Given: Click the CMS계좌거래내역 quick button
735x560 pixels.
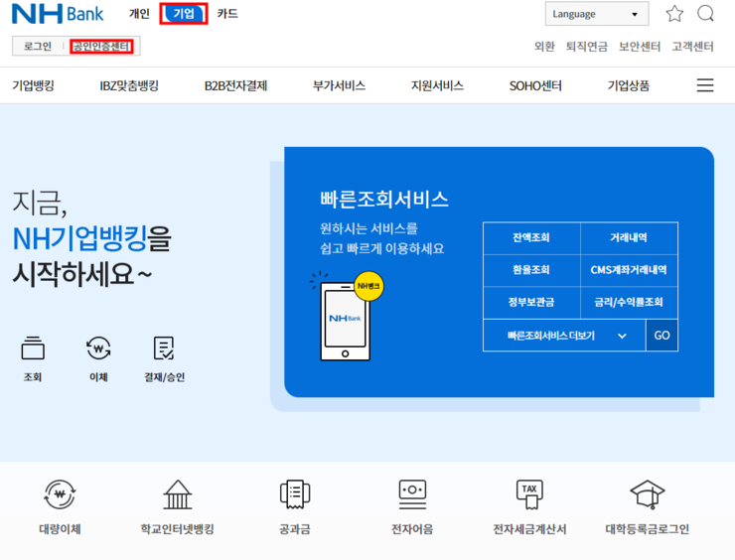Looking at the screenshot, I should tap(629, 270).
